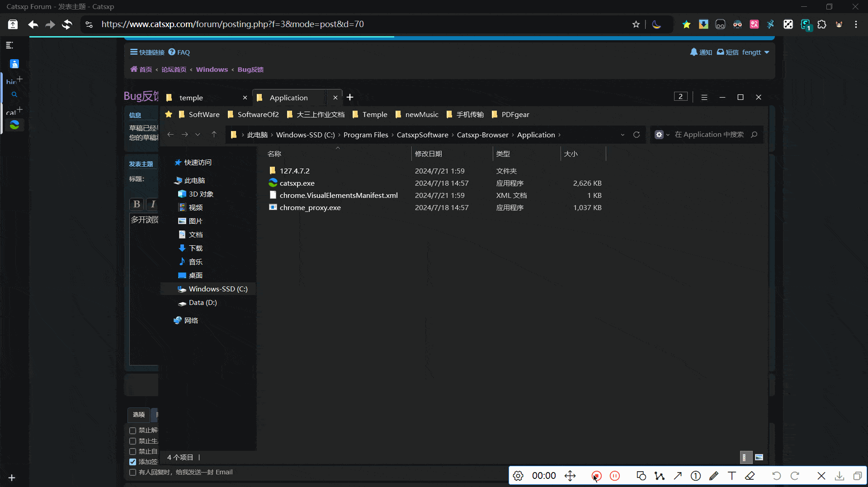Open the recorder settings gear
Viewport: 868px width, 487px height.
click(x=518, y=476)
